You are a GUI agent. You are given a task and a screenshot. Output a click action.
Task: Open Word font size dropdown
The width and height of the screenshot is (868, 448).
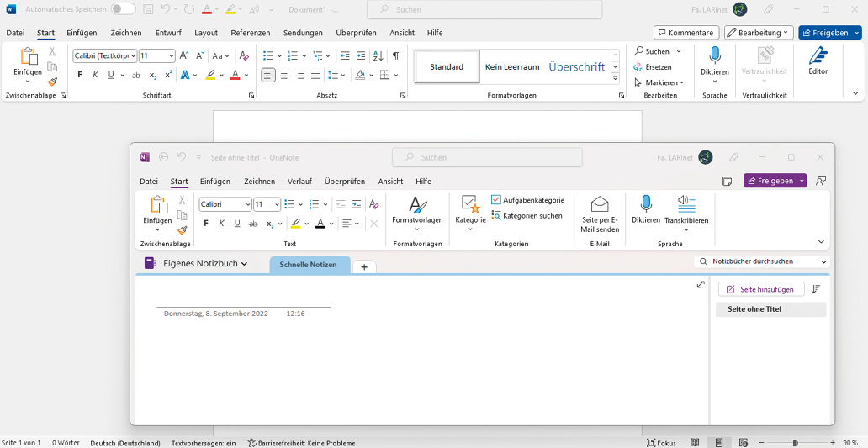[171, 55]
